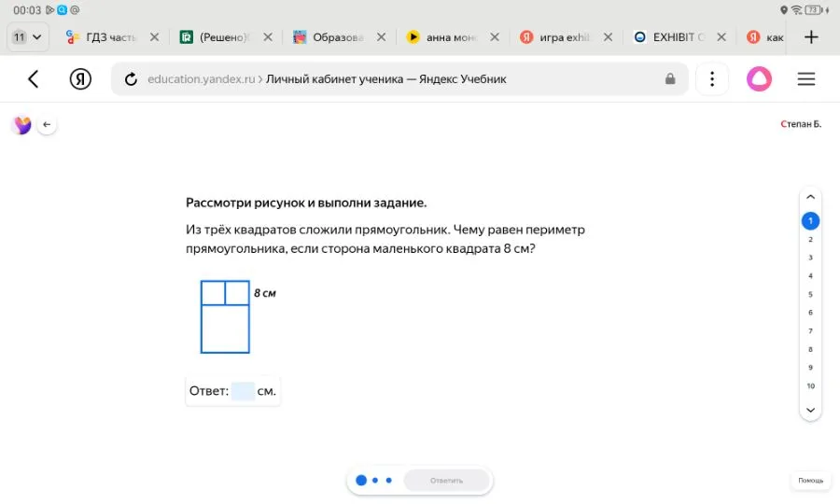The width and height of the screenshot is (840, 504).
Task: Reload page with refresh icon
Action: pyautogui.click(x=131, y=79)
